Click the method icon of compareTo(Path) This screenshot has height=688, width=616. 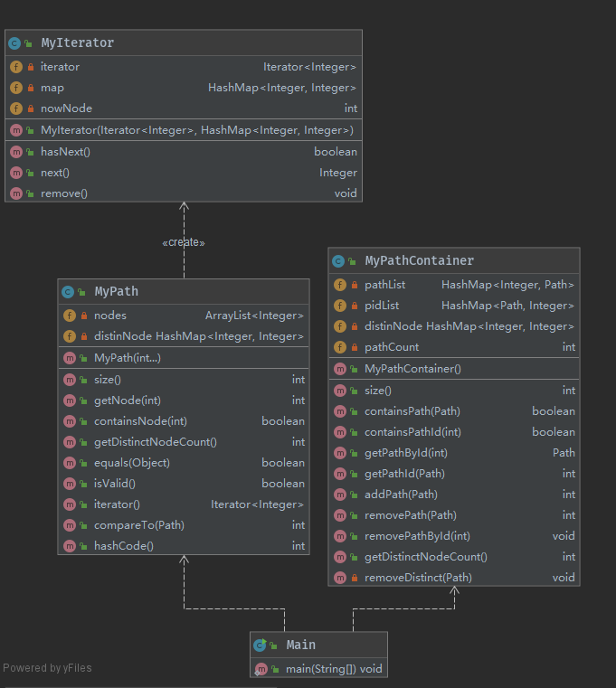(70, 525)
